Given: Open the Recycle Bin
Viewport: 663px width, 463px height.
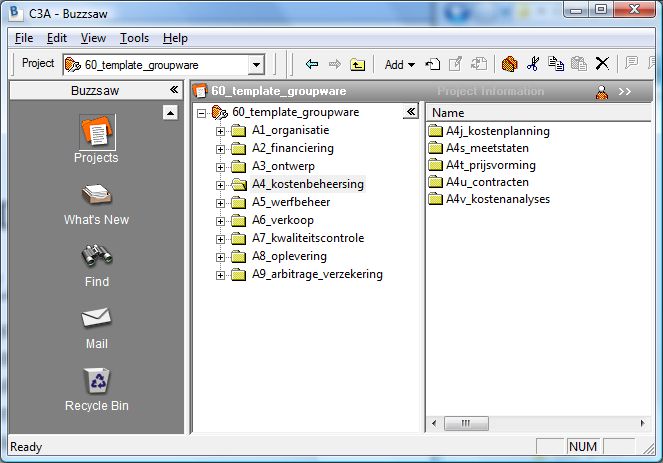Looking at the screenshot, I should pos(97,389).
